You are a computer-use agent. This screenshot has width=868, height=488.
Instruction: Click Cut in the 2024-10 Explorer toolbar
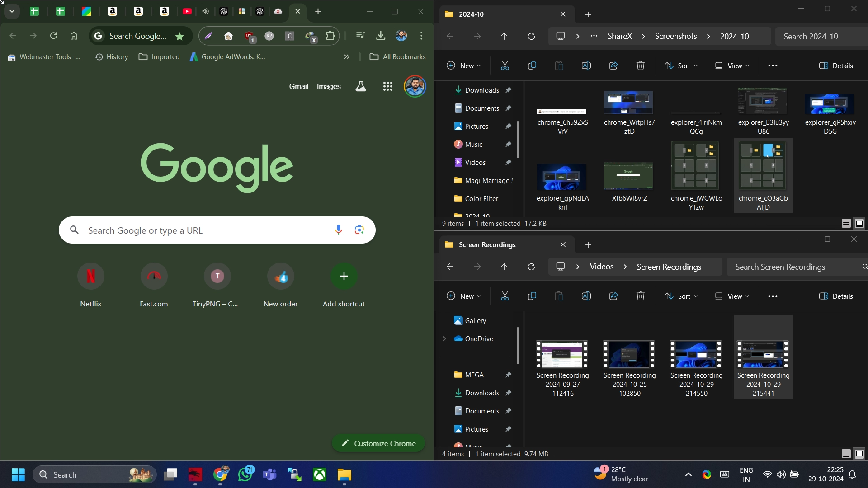(x=505, y=66)
